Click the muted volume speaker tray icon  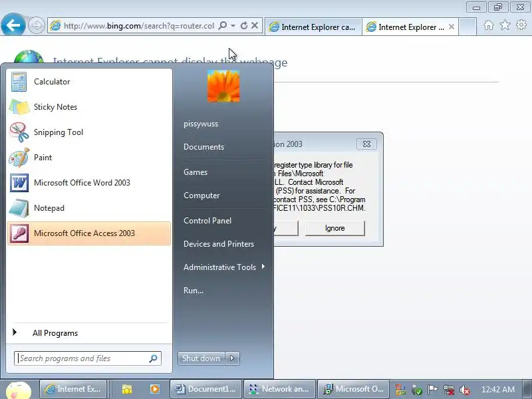(x=464, y=390)
